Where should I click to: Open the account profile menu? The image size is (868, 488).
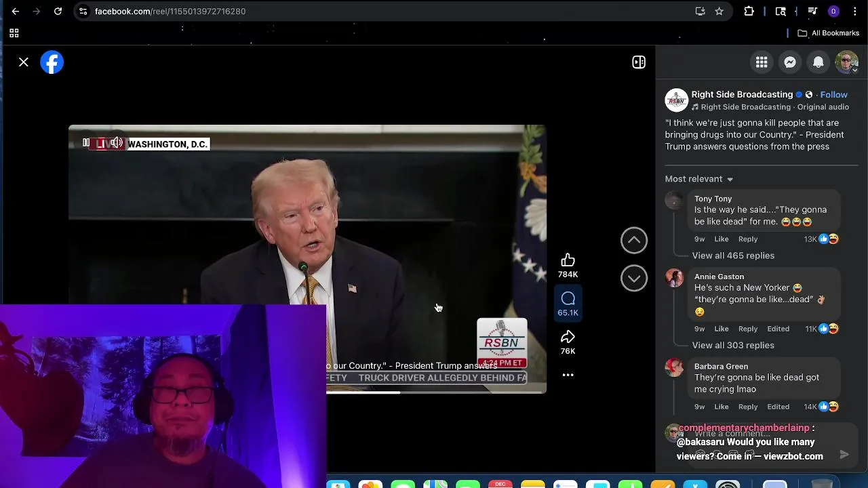(x=847, y=62)
